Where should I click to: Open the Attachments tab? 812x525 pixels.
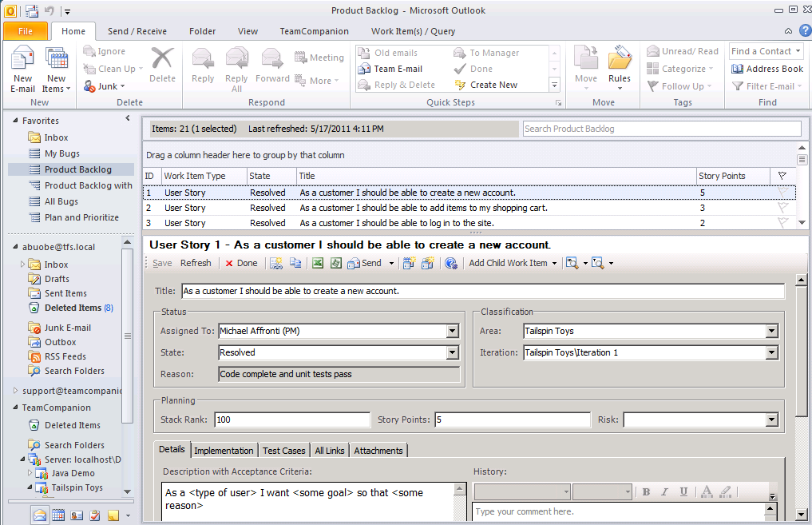(378, 451)
